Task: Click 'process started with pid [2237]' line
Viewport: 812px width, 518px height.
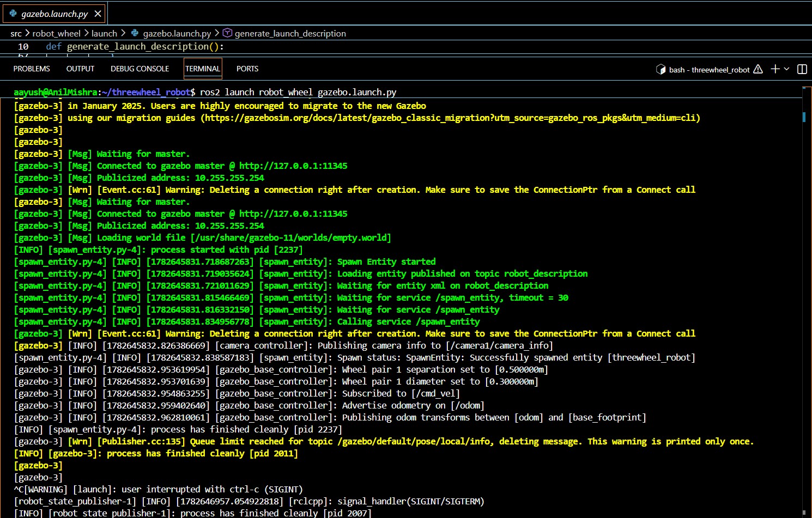Action: point(227,249)
